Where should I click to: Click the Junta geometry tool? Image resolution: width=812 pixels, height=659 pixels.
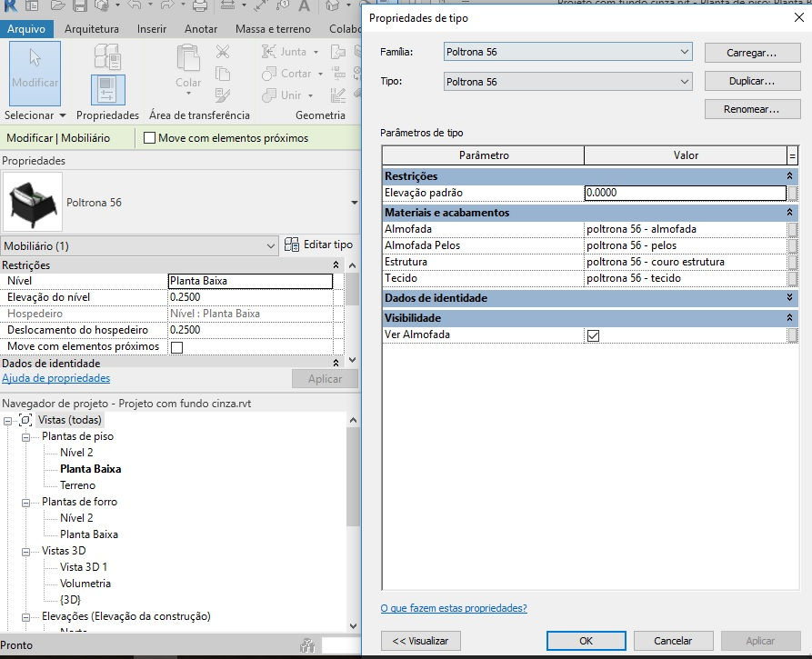(290, 51)
